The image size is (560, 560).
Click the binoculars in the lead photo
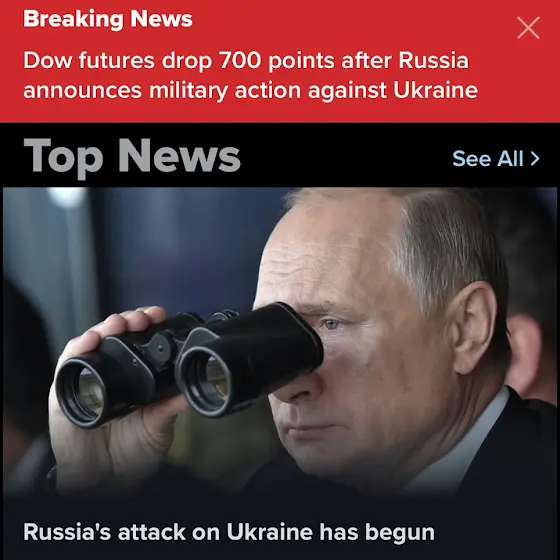[x=189, y=364]
